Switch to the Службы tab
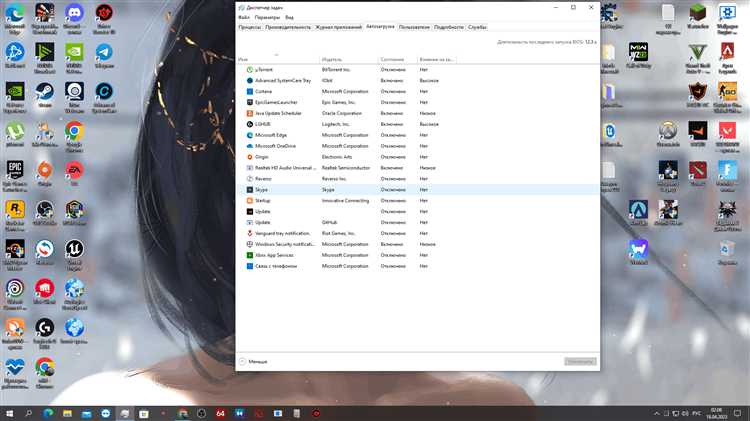The height and width of the screenshot is (421, 750). point(477,27)
